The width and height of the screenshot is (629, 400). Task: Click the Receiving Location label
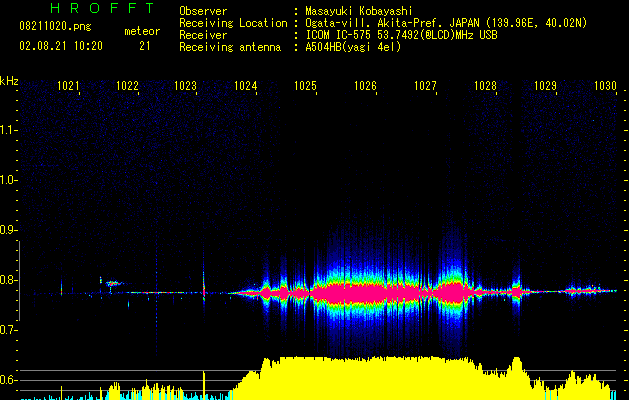[x=233, y=23]
